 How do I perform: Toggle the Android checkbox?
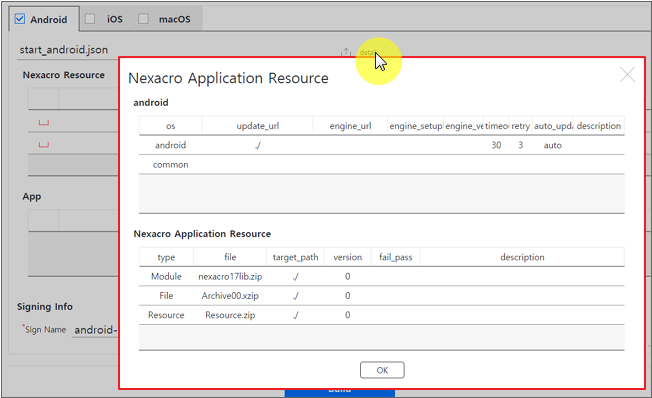pyautogui.click(x=20, y=19)
